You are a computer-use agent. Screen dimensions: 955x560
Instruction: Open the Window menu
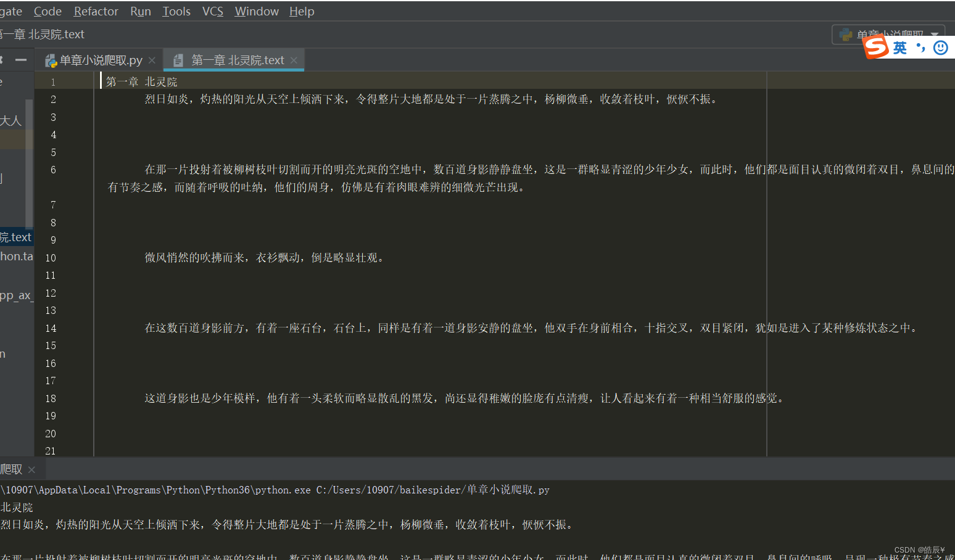coord(257,11)
